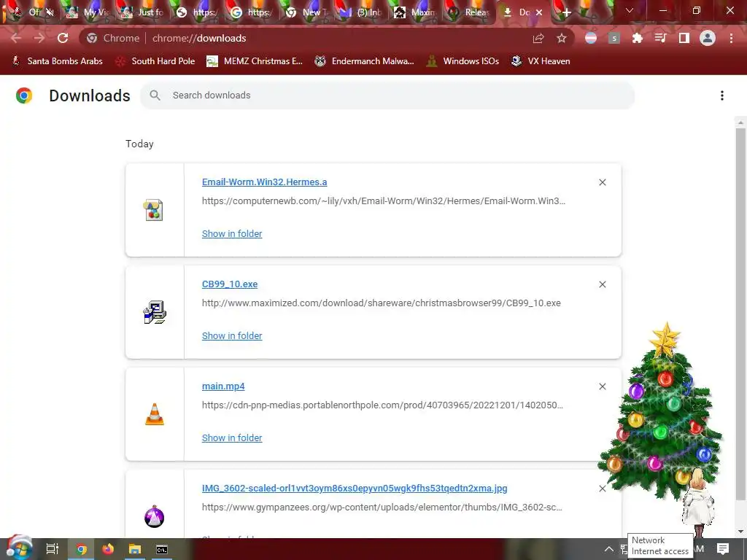Viewport: 747px width, 560px height.
Task: Remove CB99_10.exe from the downloads list
Action: pos(602,284)
